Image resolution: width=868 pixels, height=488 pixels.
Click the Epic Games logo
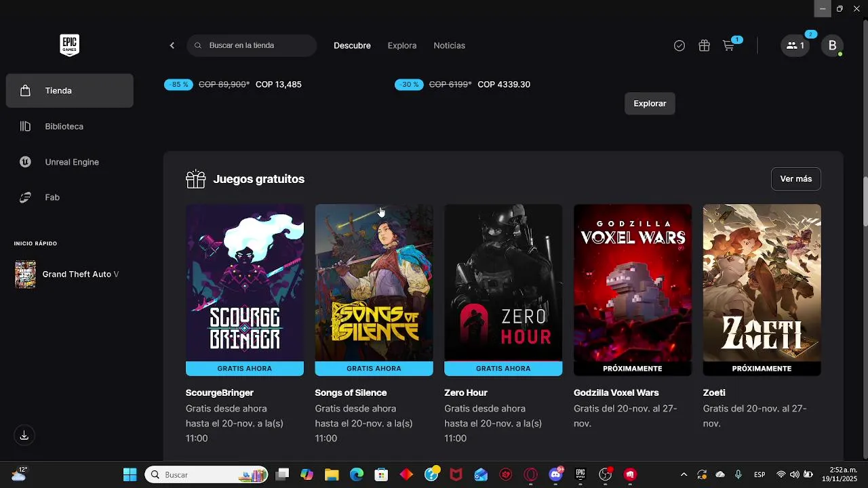69,45
